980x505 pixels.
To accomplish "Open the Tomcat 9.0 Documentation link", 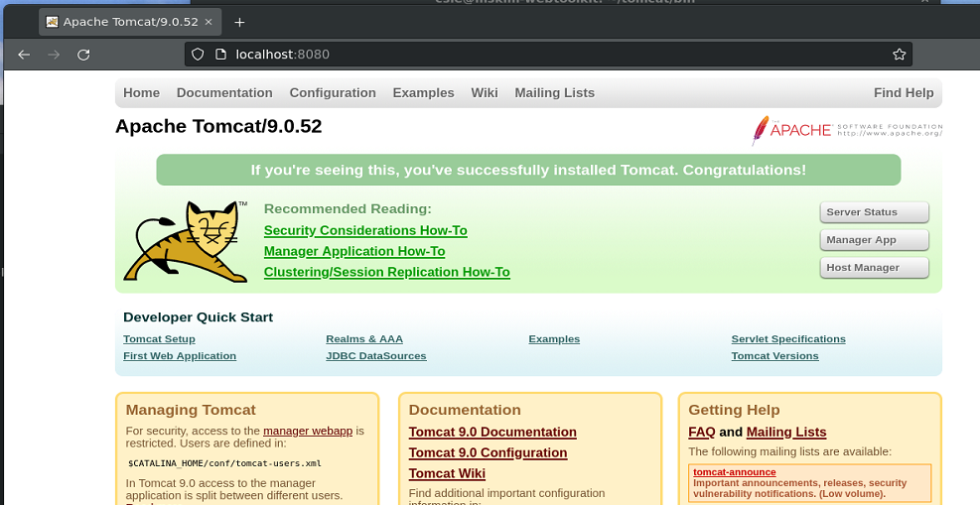I will coord(492,432).
